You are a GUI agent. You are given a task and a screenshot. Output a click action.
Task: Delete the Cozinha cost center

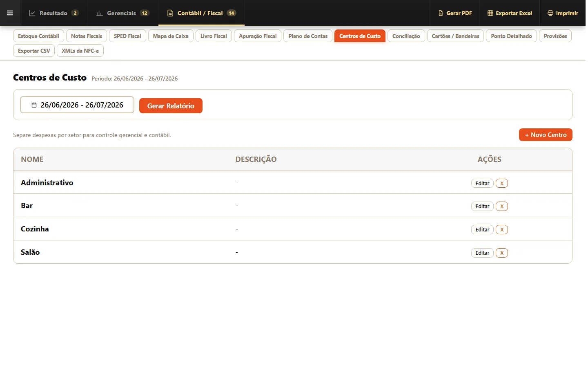pos(502,229)
